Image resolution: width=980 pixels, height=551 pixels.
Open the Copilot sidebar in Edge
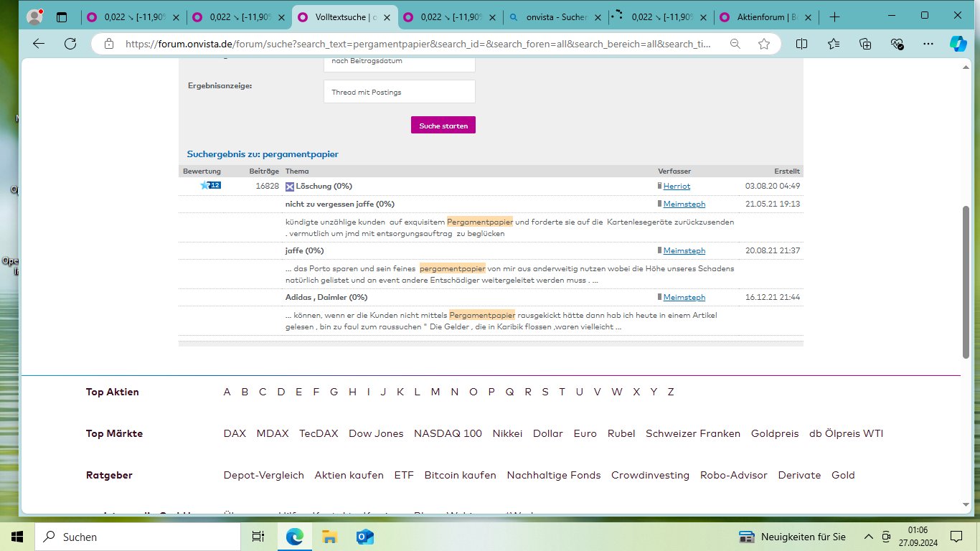click(958, 44)
